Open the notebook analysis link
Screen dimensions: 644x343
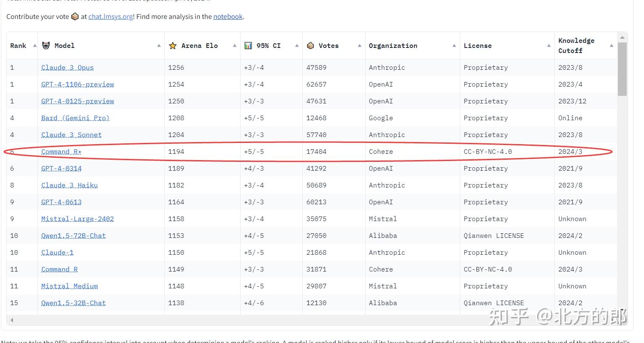[228, 17]
